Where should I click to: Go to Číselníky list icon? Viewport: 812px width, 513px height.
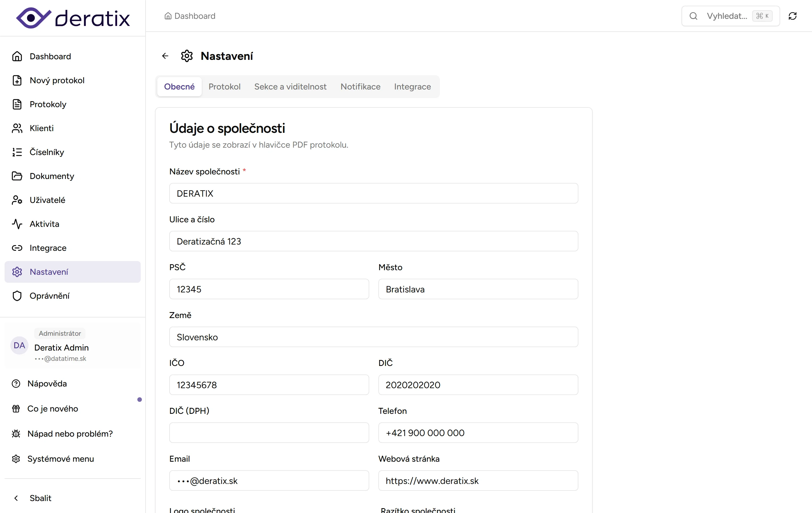17,152
